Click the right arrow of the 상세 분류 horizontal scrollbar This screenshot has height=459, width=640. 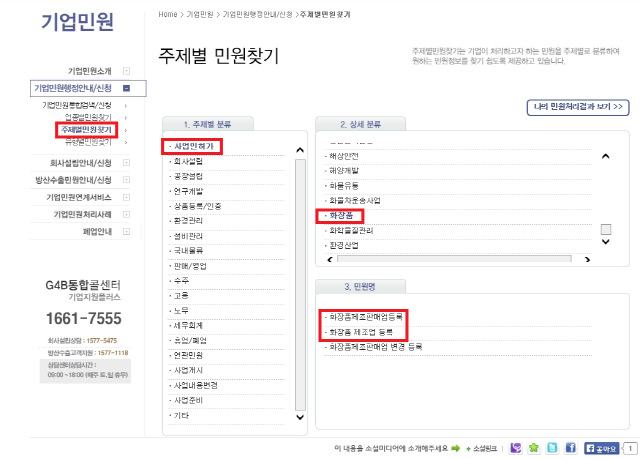click(x=587, y=259)
